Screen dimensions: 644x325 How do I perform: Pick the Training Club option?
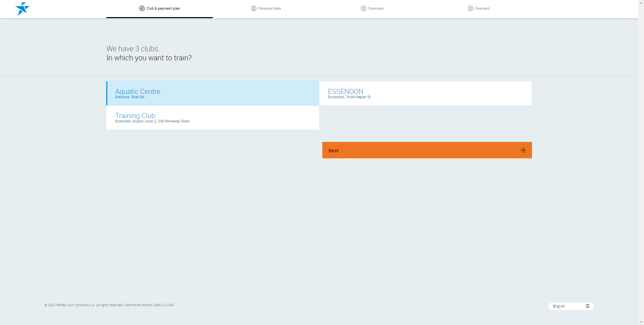[213, 117]
